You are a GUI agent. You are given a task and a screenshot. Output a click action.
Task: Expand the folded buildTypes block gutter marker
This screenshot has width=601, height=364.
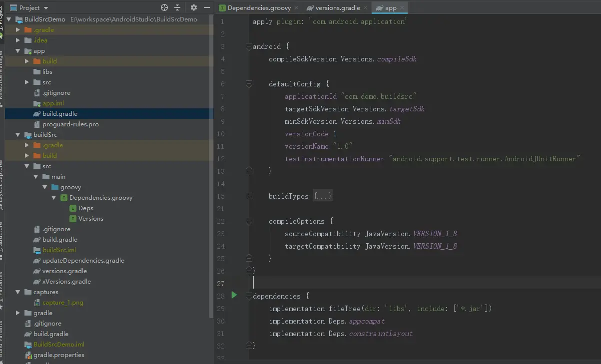[x=248, y=196]
